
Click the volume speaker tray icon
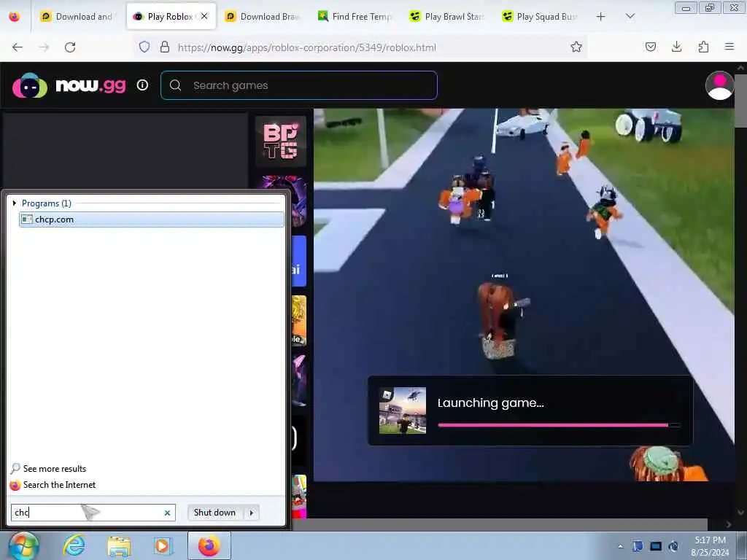click(x=673, y=546)
